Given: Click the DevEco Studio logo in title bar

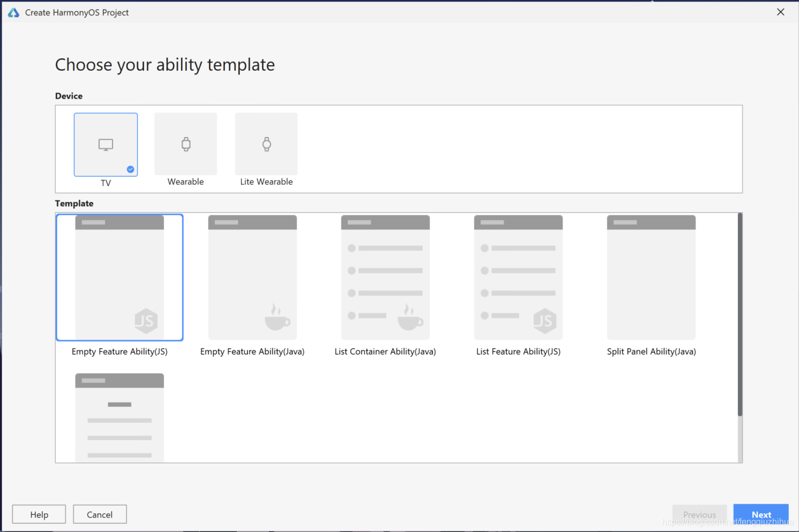Looking at the screenshot, I should coord(13,12).
